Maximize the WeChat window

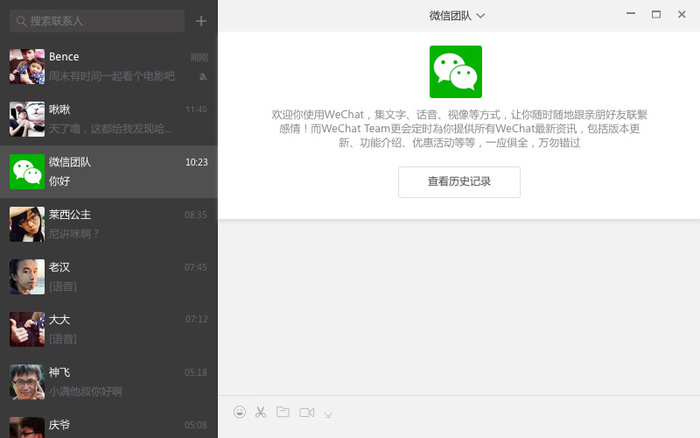click(x=656, y=14)
